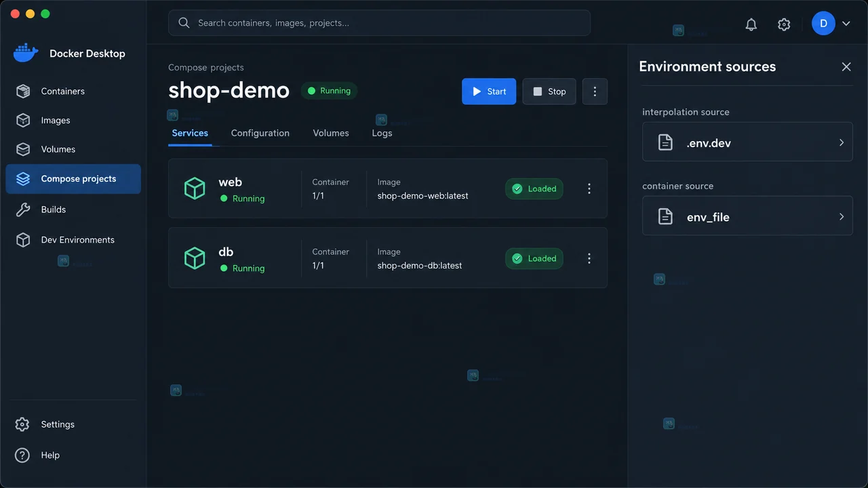
Task: Switch to the Volumes tab
Action: (x=331, y=133)
